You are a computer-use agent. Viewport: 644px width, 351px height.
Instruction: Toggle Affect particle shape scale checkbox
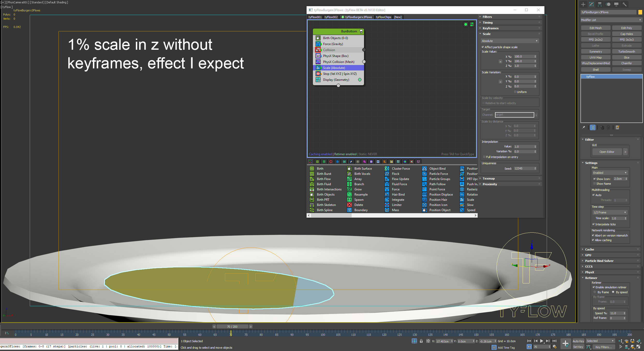pyautogui.click(x=483, y=47)
